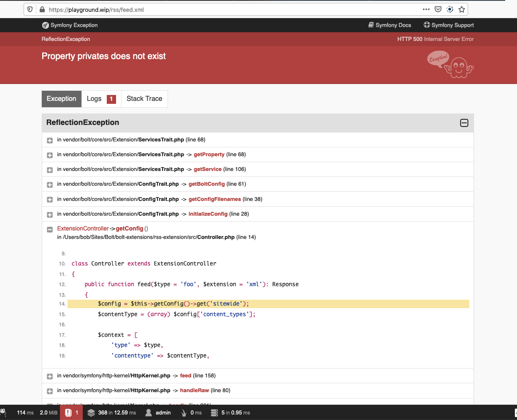
Task: Click the 2.0 MiB memory usage in toolbar
Action: click(x=49, y=412)
